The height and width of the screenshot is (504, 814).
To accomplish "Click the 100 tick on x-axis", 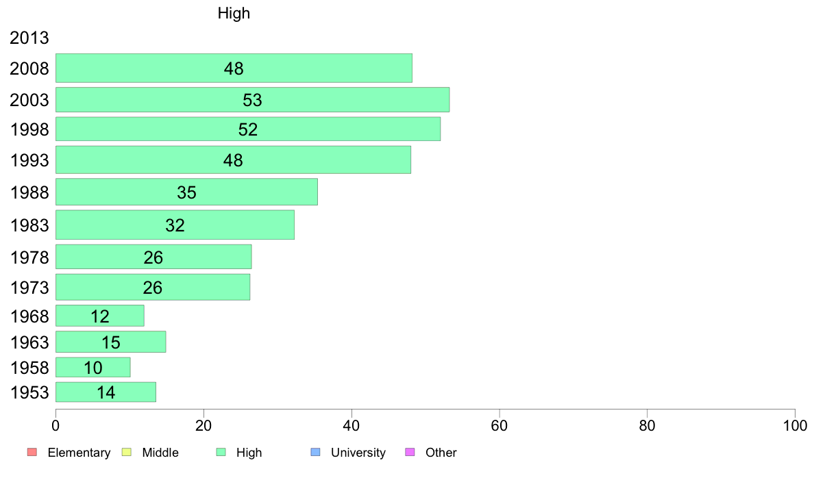I will (x=795, y=426).
